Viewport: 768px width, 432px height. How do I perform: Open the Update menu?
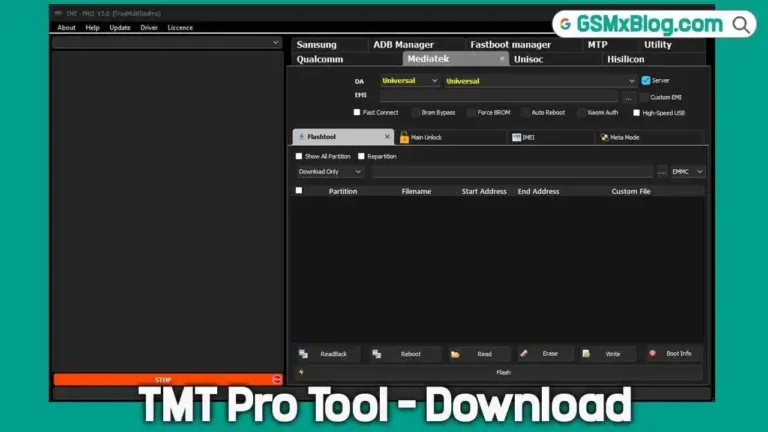tap(120, 28)
